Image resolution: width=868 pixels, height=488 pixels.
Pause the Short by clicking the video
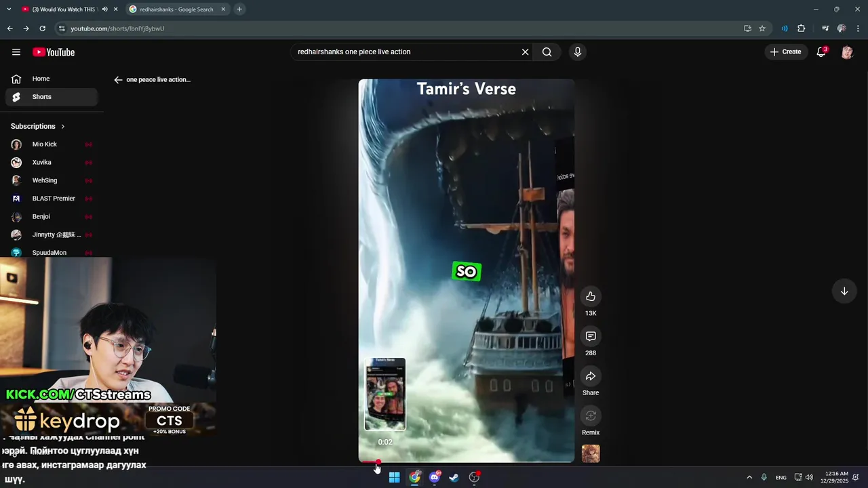click(467, 271)
